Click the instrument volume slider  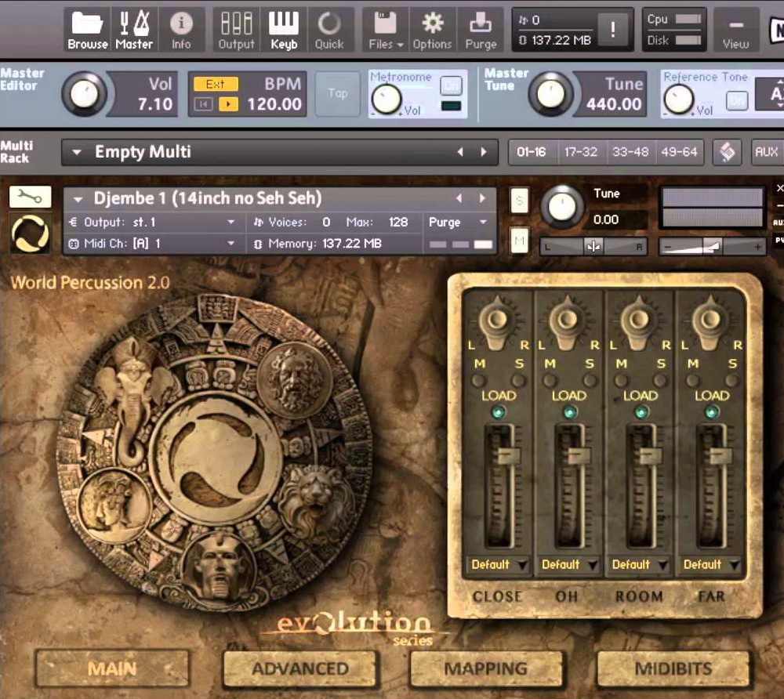coord(712,246)
